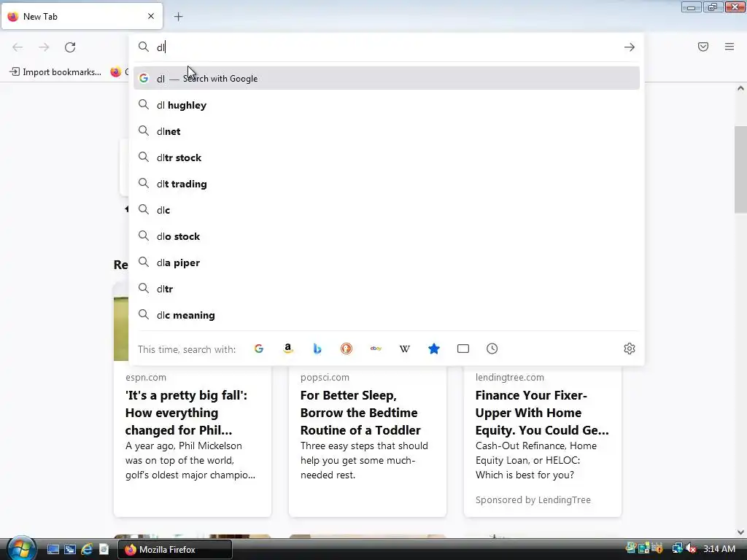
Task: Open the Firefox hamburger menu
Action: [x=729, y=47]
